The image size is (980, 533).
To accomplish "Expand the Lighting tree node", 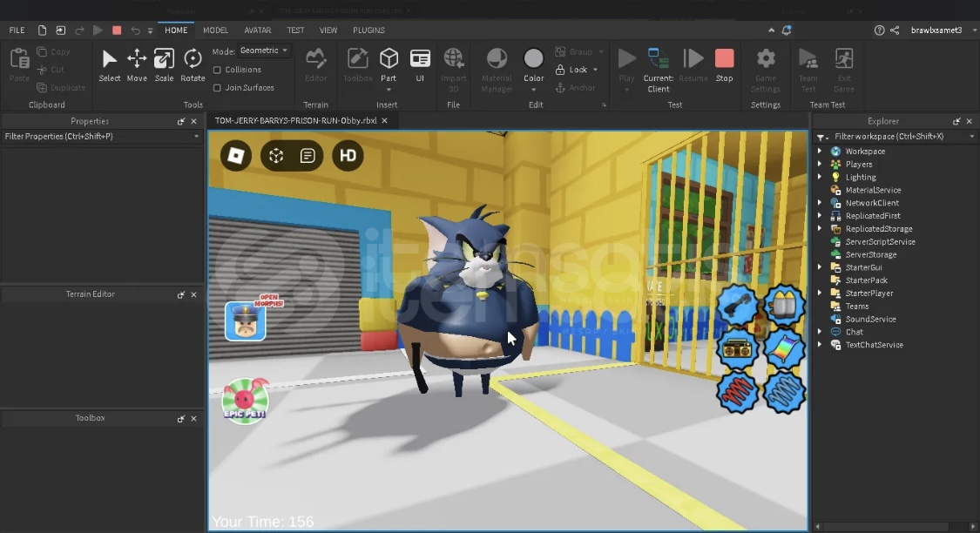I will coord(820,178).
